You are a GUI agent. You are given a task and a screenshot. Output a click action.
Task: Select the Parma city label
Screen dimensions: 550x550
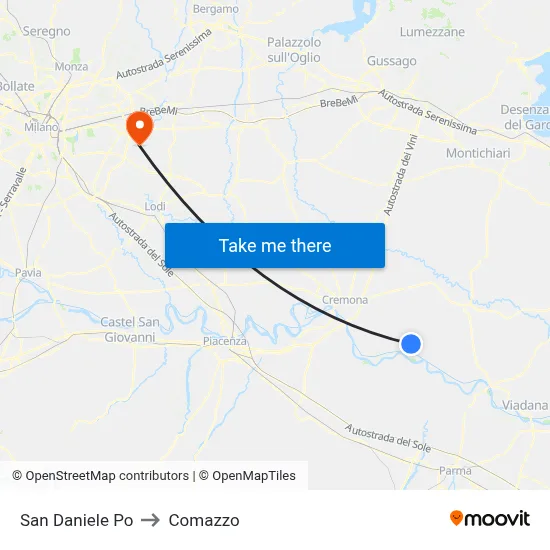[x=455, y=471]
